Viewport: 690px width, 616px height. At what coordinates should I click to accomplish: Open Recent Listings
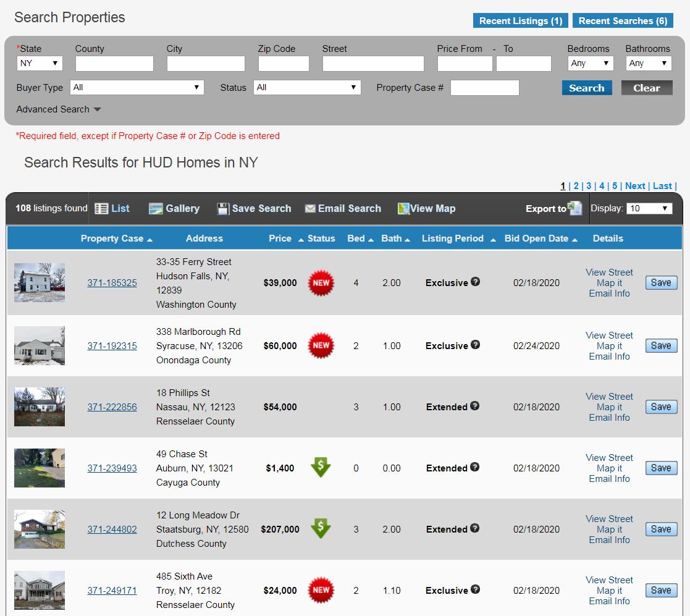520,20
